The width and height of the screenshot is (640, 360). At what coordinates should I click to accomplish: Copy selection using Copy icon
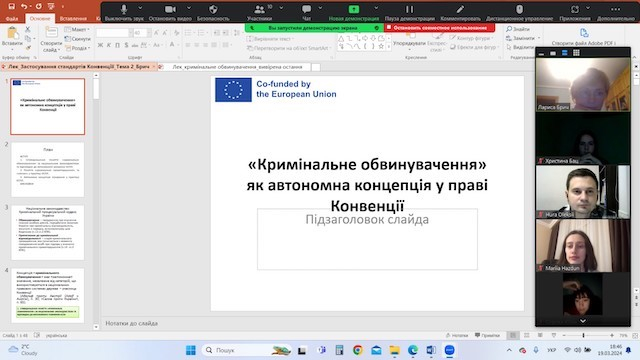pos(28,39)
